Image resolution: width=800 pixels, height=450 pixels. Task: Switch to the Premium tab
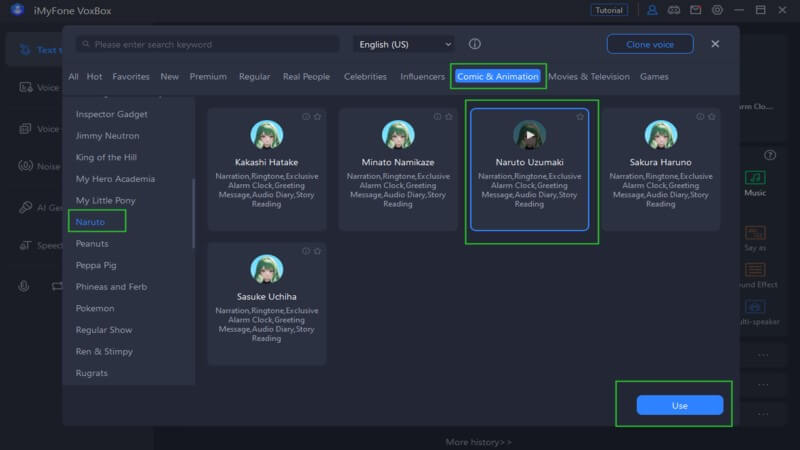click(x=208, y=77)
